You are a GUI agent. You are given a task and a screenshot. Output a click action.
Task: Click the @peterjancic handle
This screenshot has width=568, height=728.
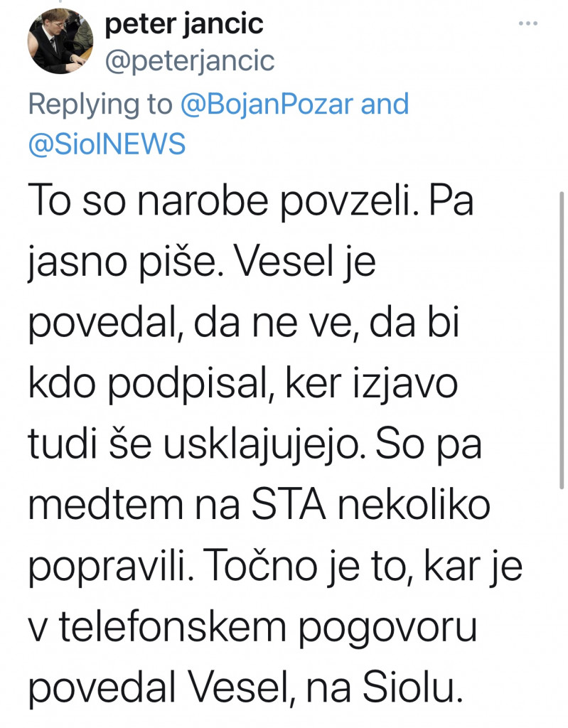pos(189,61)
